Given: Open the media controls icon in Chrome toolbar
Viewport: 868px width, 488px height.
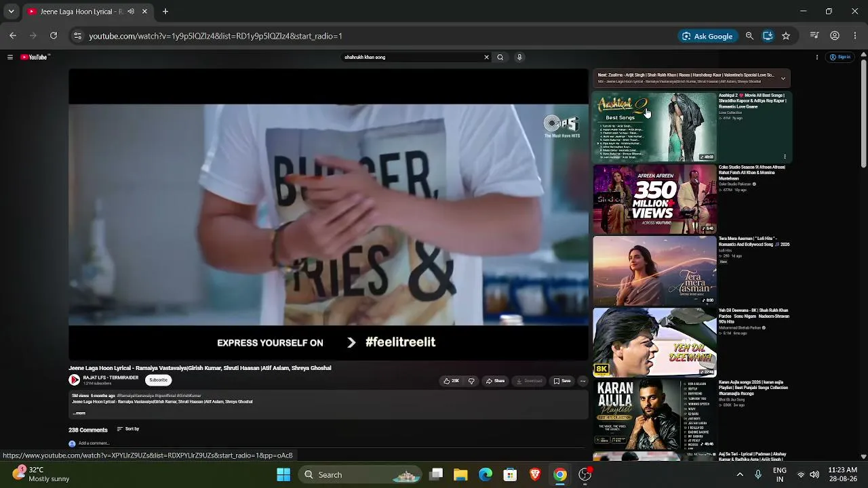Looking at the screenshot, I should pyautogui.click(x=815, y=36).
